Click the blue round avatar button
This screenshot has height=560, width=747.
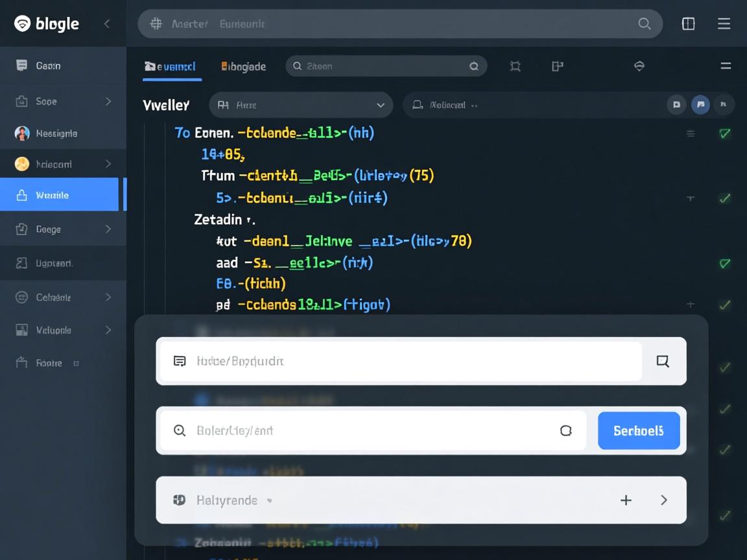click(x=700, y=104)
